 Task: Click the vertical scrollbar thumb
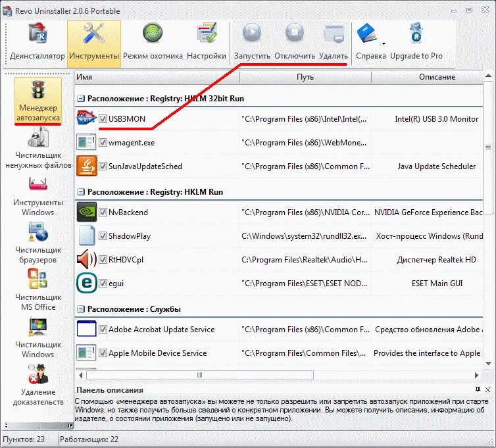click(x=488, y=147)
